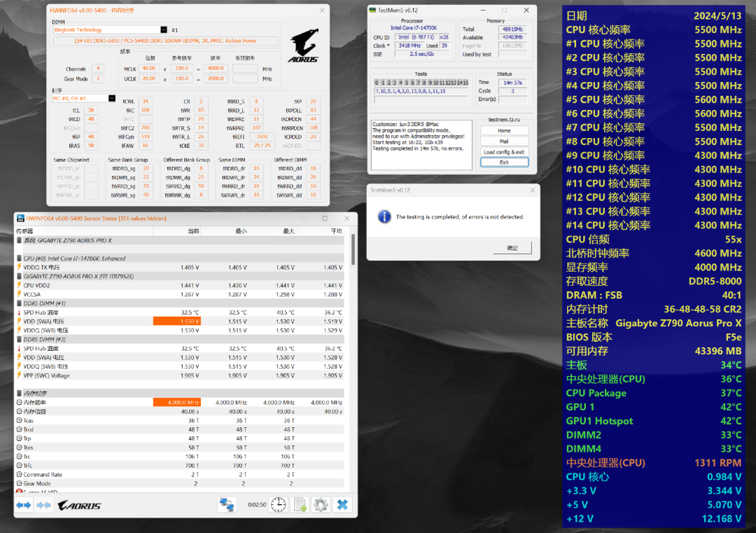The image size is (756, 533).
Task: Click the expand columns blue arrows icon
Action: [x=23, y=505]
